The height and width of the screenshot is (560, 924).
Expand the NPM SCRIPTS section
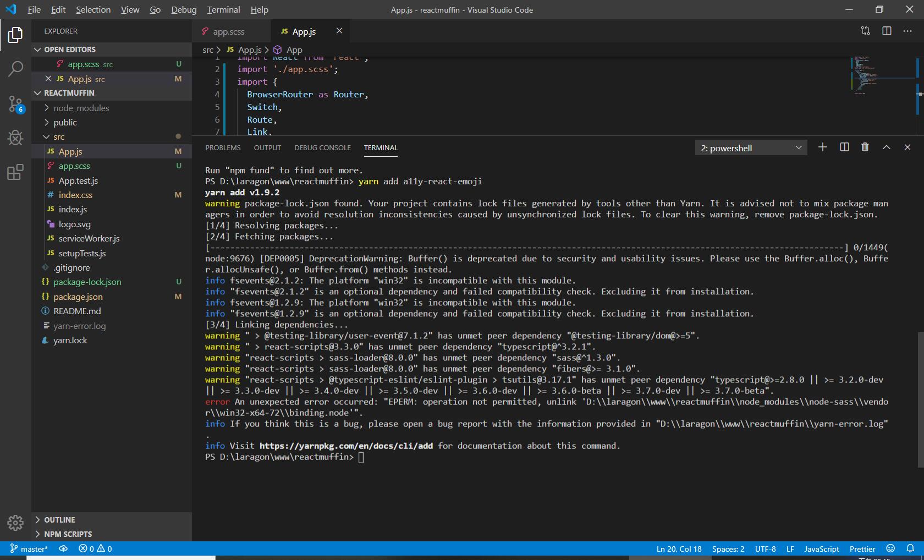coord(68,534)
